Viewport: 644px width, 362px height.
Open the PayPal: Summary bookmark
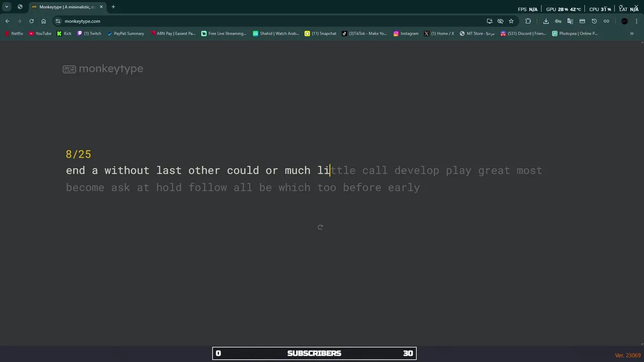pyautogui.click(x=125, y=34)
